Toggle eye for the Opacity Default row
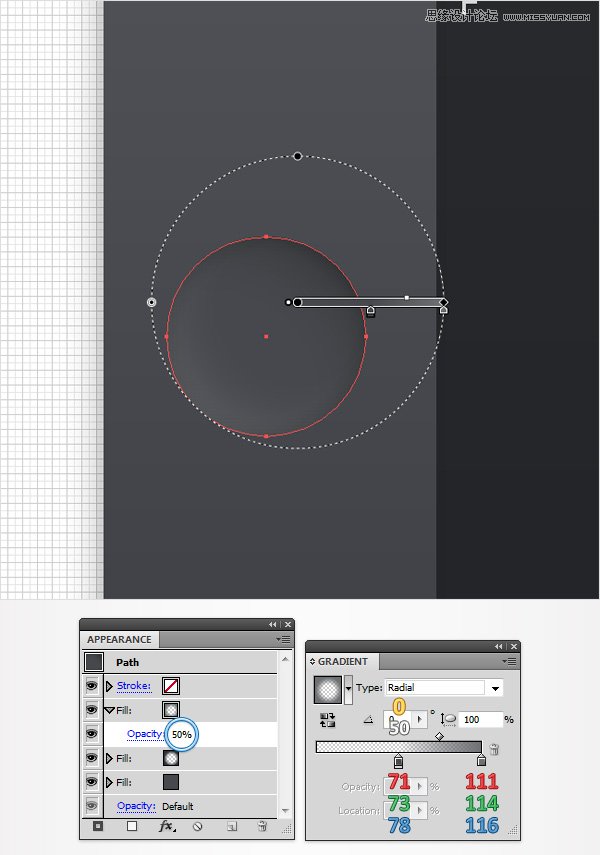Image resolution: width=600 pixels, height=855 pixels. pyautogui.click(x=92, y=805)
